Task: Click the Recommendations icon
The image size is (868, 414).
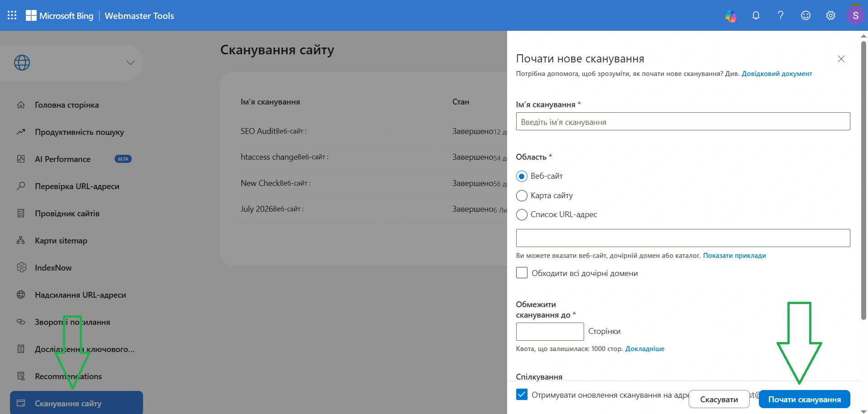Action: (21, 376)
